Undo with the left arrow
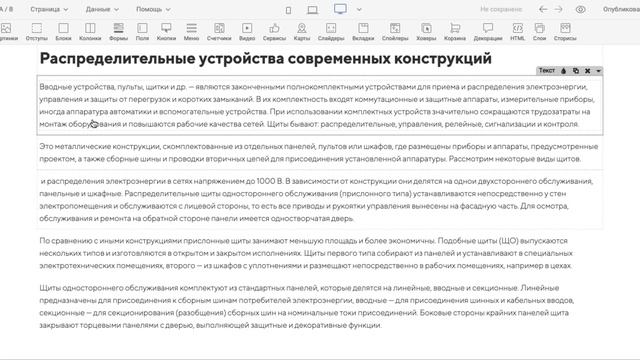The width and height of the screenshot is (640, 360). point(543,9)
